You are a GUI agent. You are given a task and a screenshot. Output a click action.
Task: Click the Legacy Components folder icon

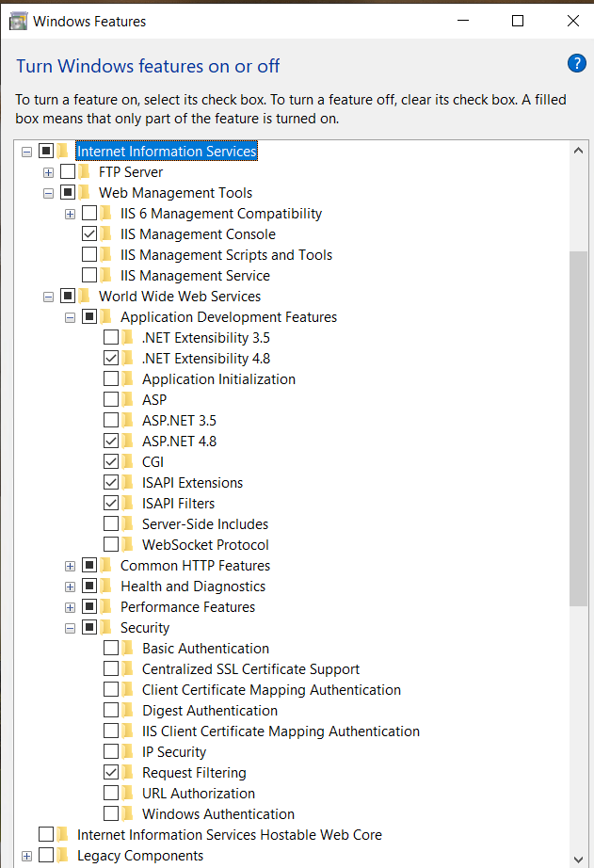[62, 855]
